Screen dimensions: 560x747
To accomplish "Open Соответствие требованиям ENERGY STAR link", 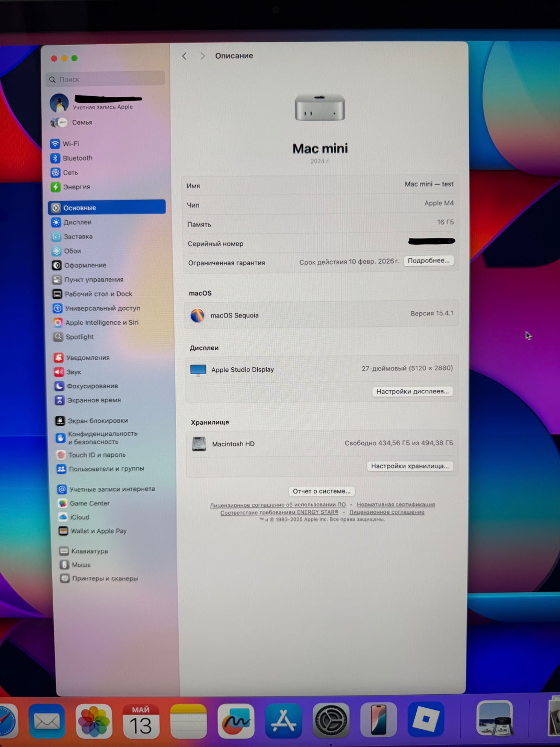I will tap(279, 512).
